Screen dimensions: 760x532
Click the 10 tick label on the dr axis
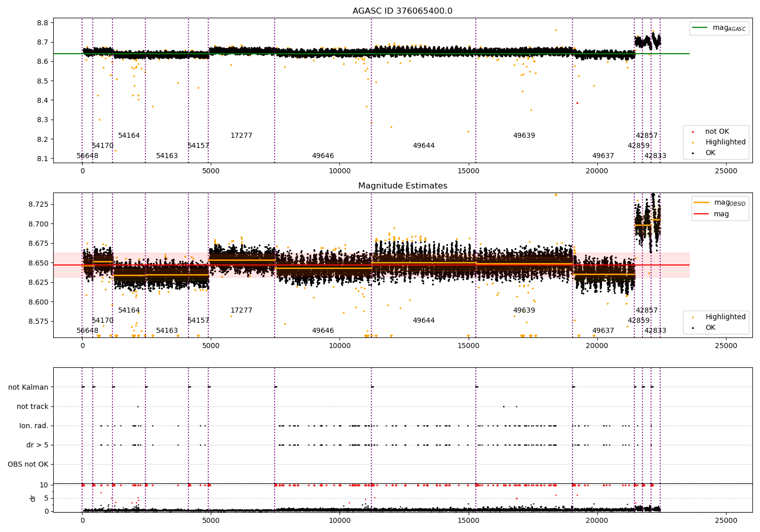click(44, 485)
